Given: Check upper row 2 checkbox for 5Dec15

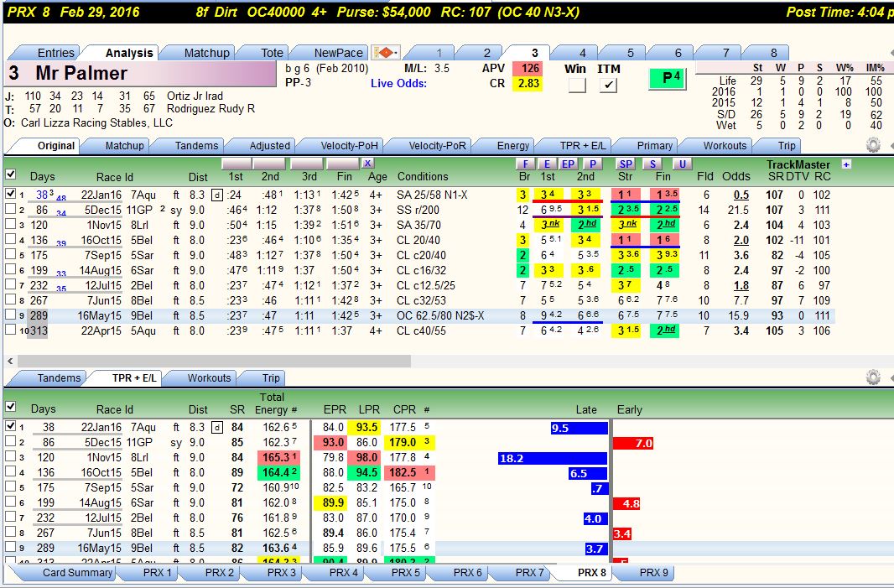Looking at the screenshot, I should coord(10,209).
